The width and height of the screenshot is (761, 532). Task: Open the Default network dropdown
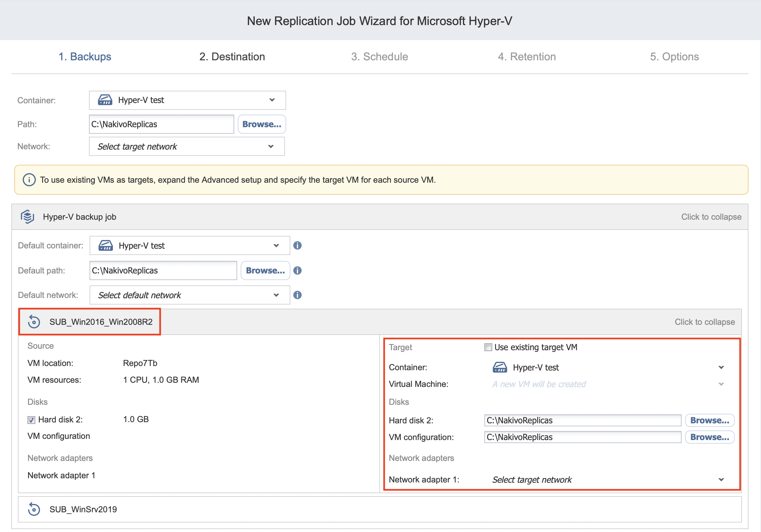tap(189, 295)
